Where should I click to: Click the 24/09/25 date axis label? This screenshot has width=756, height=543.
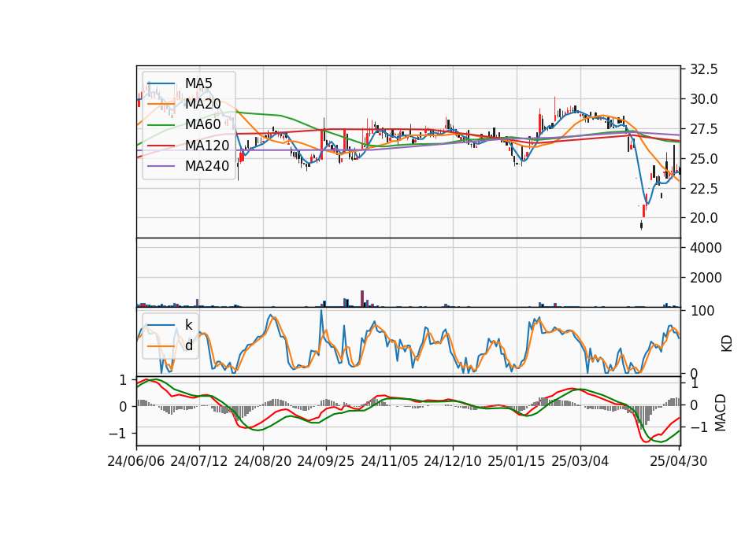326,461
